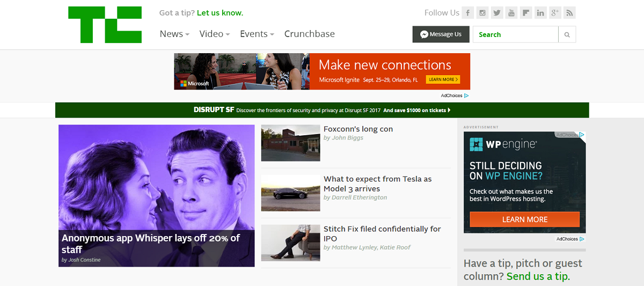The height and width of the screenshot is (286, 644).
Task: Open the Disrupt SF green banner
Action: pyautogui.click(x=322, y=110)
